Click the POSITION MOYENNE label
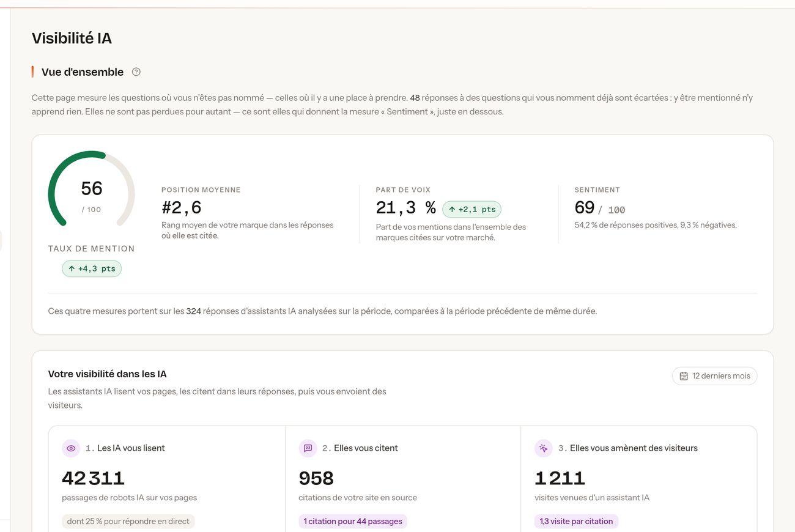Viewport: 795px width, 532px height. point(201,190)
